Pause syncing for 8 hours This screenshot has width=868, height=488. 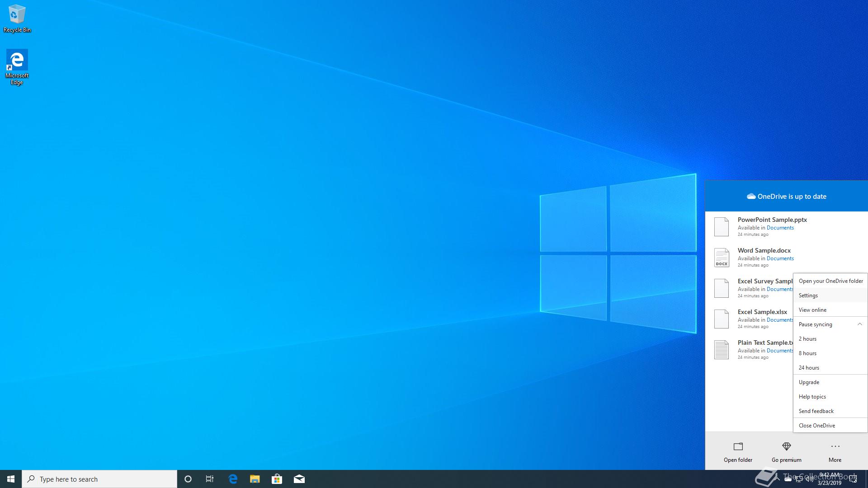(x=807, y=353)
